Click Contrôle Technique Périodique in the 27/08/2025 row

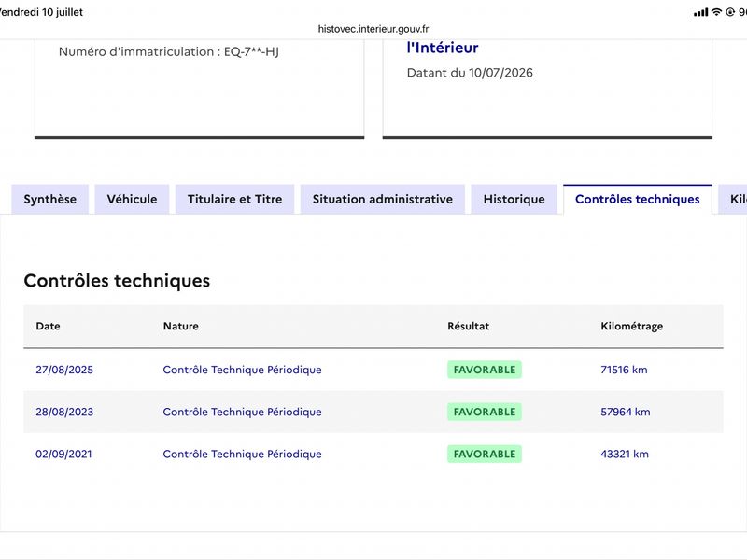click(242, 370)
